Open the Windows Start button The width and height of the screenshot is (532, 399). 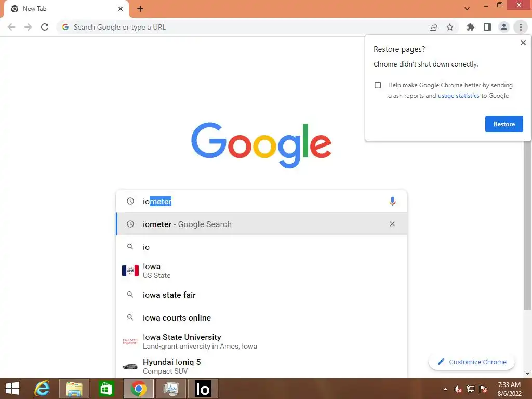coord(12,389)
